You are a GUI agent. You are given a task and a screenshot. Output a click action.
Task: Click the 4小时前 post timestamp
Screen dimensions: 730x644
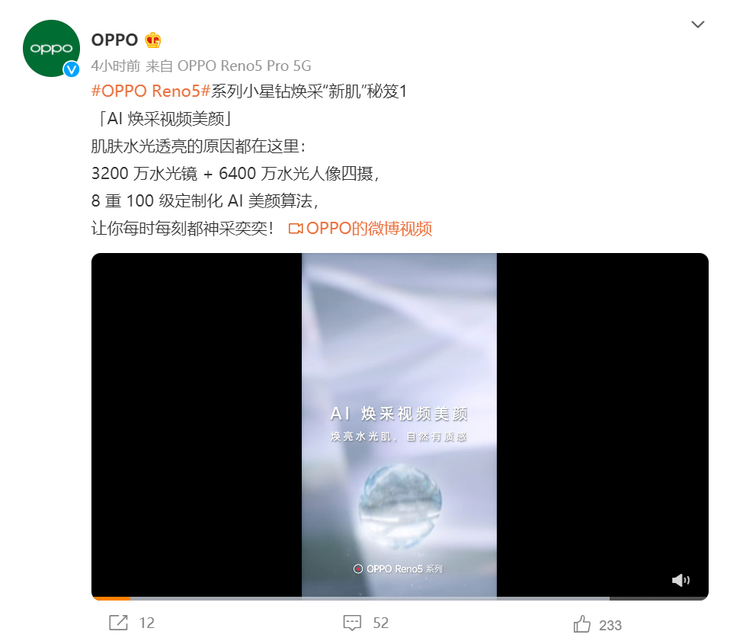[115, 66]
